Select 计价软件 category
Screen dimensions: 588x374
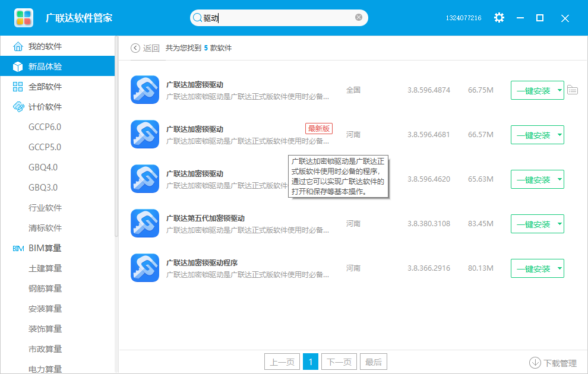(x=58, y=107)
